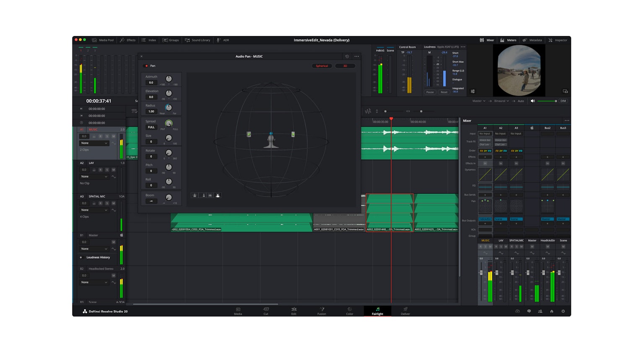The image size is (644, 352).
Task: Mute the MUSIC track
Action: pyautogui.click(x=113, y=136)
